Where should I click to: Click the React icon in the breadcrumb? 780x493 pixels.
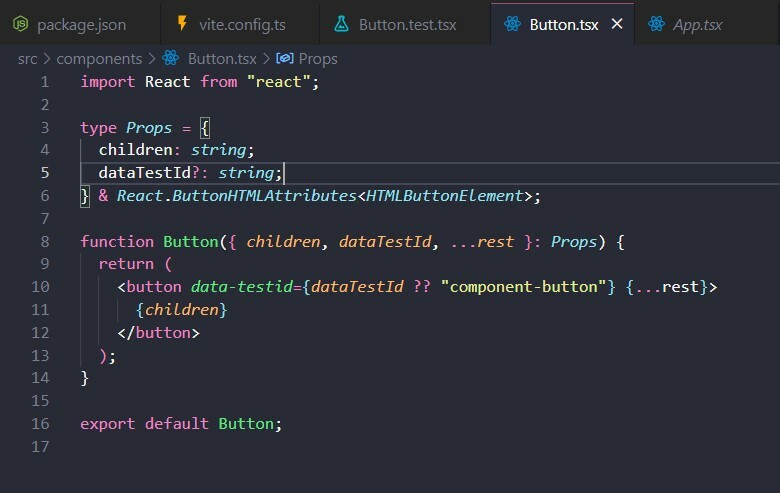171,58
